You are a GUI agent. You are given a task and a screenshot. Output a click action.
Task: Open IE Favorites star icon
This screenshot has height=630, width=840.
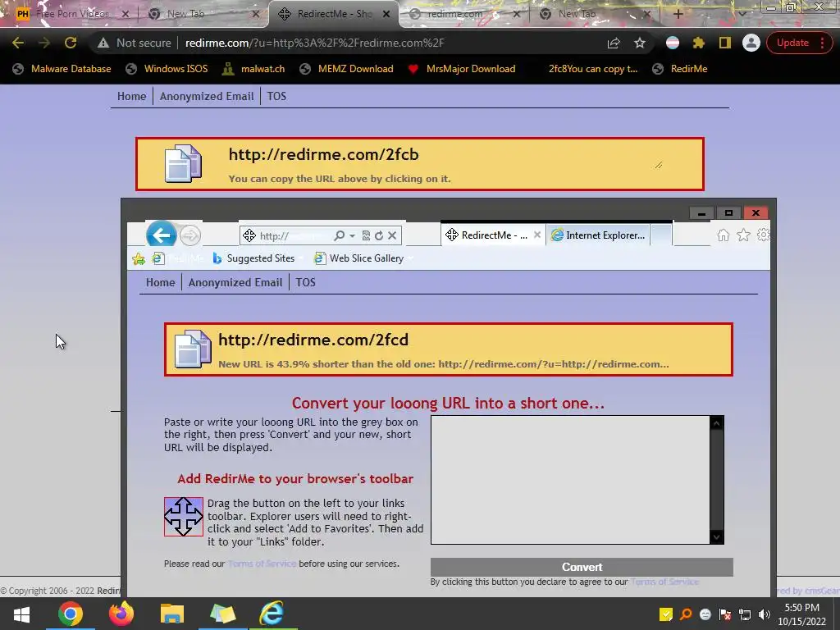point(743,235)
